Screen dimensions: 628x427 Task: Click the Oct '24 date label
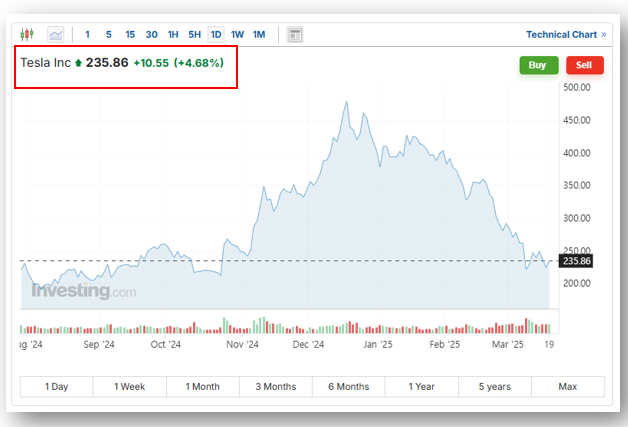click(x=166, y=344)
